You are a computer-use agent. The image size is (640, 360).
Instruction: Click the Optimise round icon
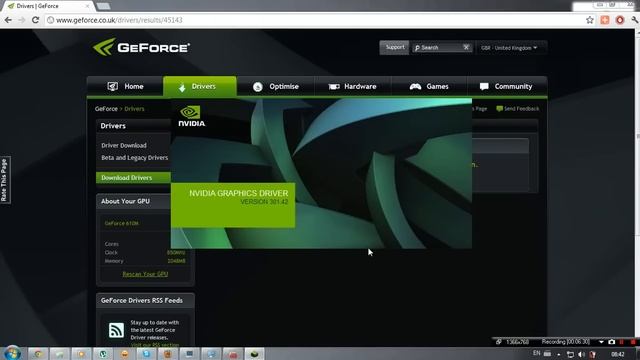coord(258,87)
